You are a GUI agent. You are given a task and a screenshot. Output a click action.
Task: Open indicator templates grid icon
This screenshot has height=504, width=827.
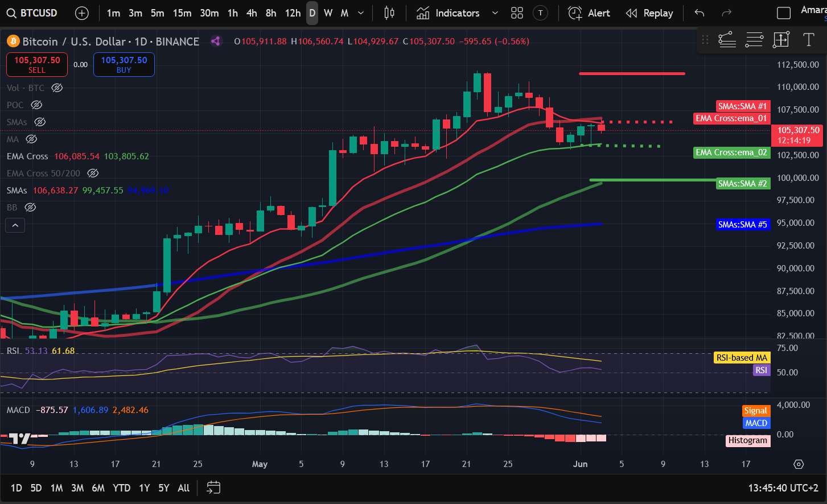(x=517, y=13)
